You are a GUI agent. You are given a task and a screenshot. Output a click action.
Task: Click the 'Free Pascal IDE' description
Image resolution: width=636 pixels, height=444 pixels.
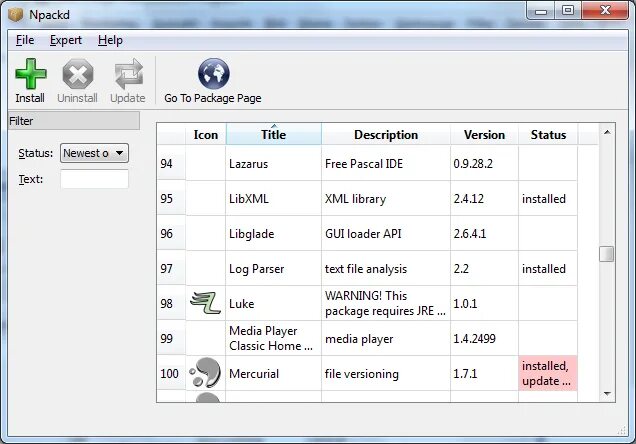coord(364,164)
